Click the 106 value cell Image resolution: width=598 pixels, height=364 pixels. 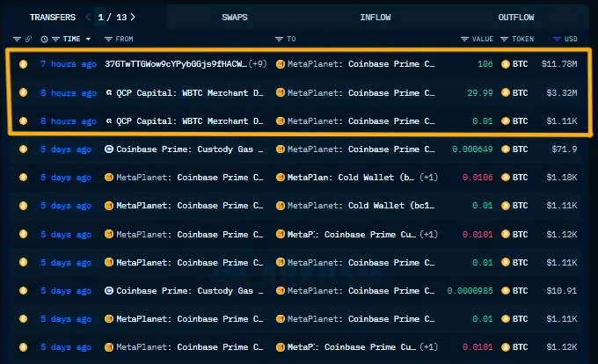[x=485, y=64]
